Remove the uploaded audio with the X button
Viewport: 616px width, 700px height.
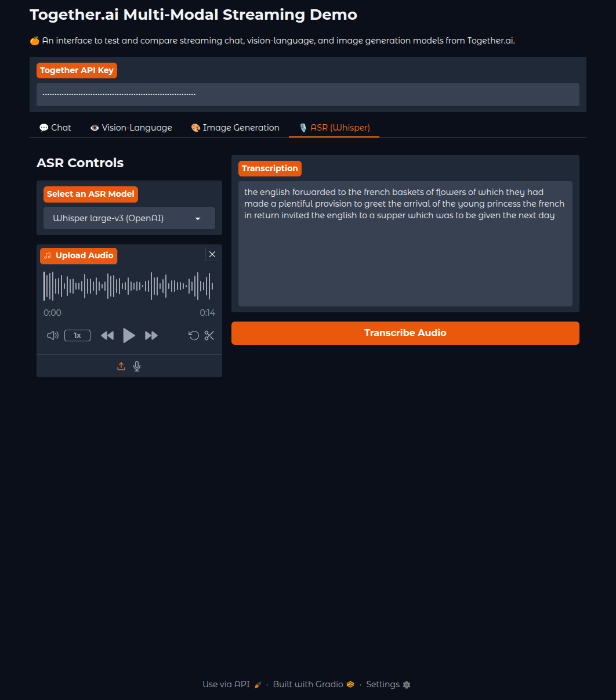coord(212,254)
